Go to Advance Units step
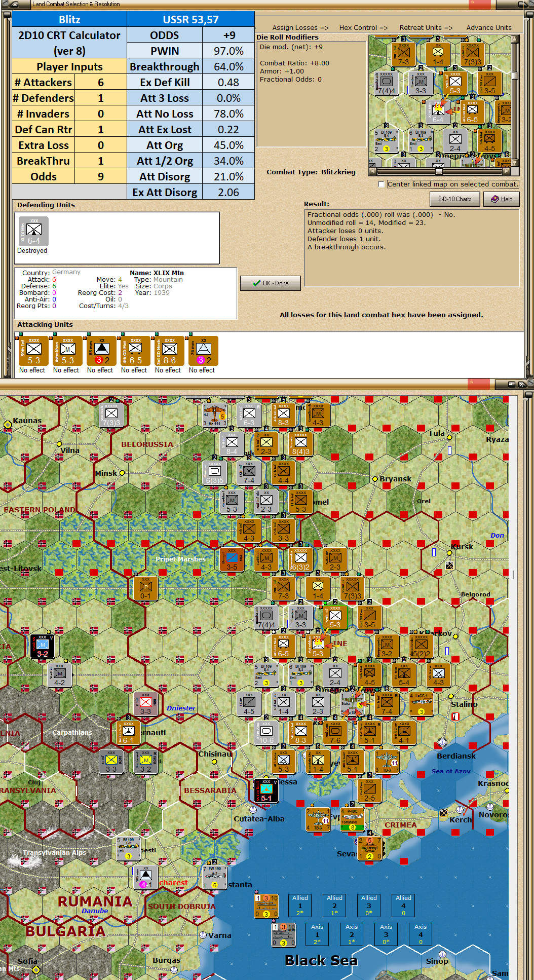The image size is (534, 980). coord(489,27)
